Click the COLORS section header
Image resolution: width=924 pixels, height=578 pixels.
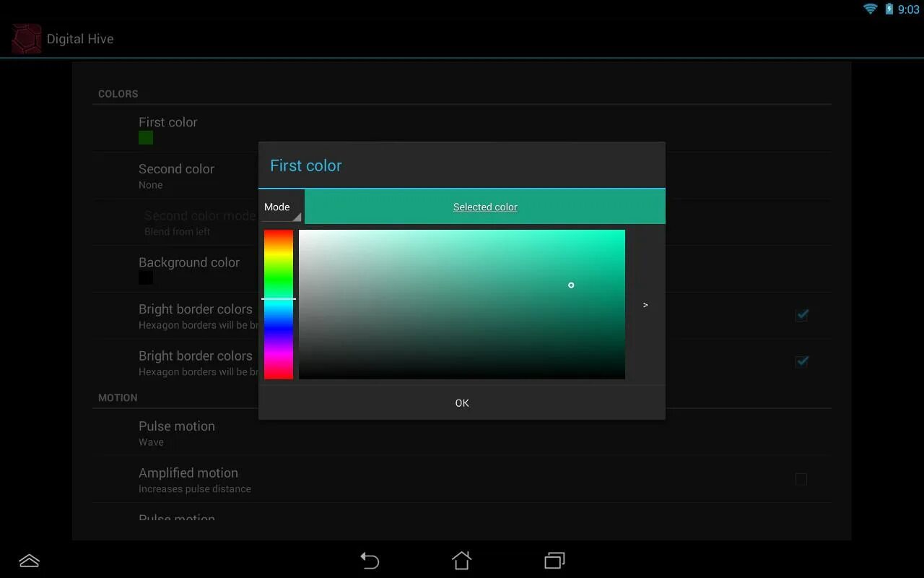[118, 94]
